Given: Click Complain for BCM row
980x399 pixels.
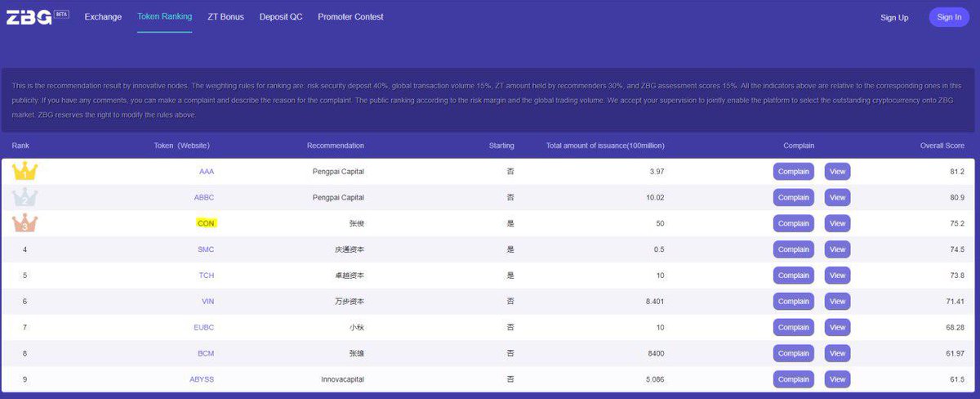Looking at the screenshot, I should pos(794,353).
